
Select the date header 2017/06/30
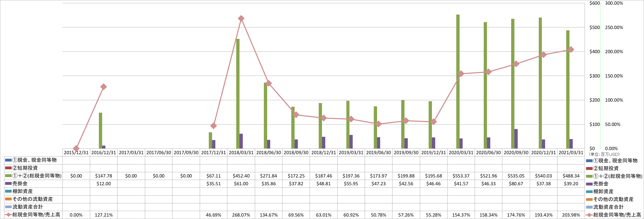158,153
